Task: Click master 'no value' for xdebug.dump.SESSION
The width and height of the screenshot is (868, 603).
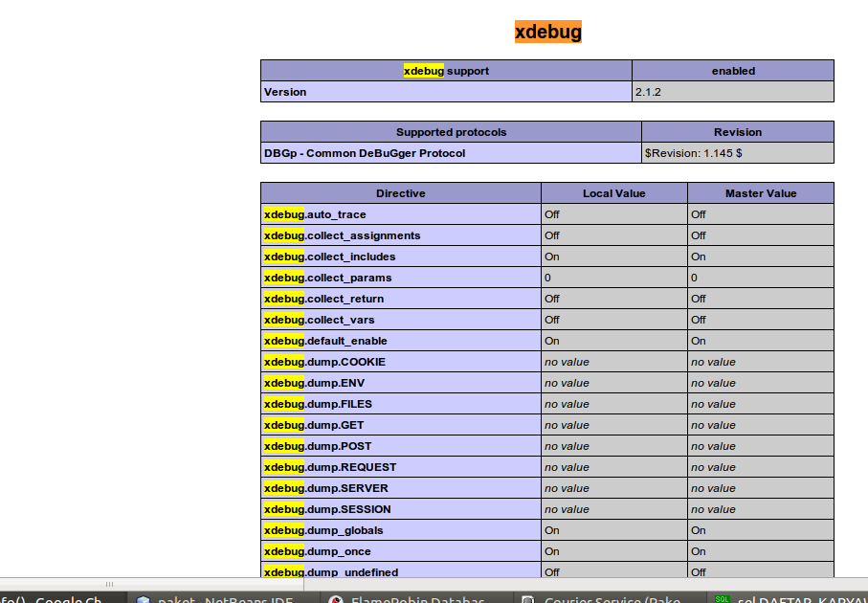Action: click(x=761, y=509)
